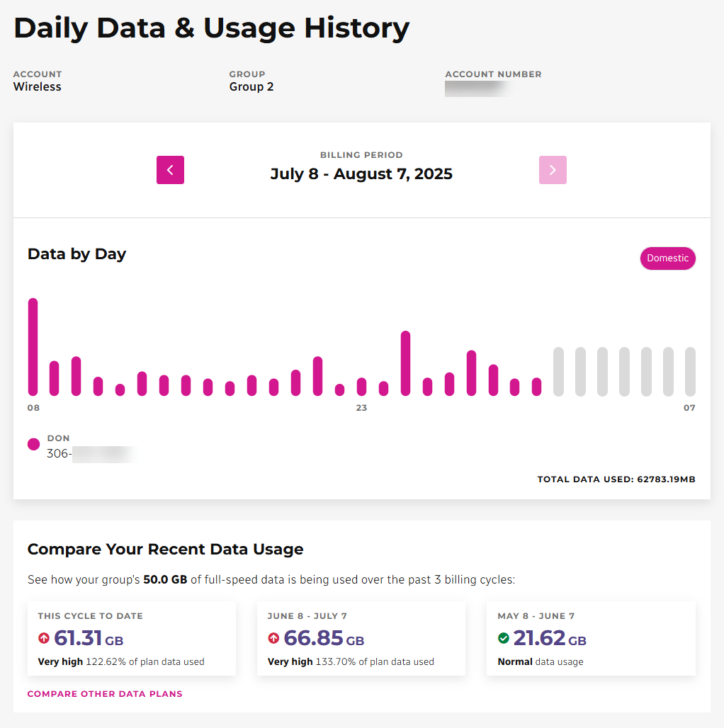
Task: Click red up-arrow icon beside 66.85 GB
Action: (273, 639)
